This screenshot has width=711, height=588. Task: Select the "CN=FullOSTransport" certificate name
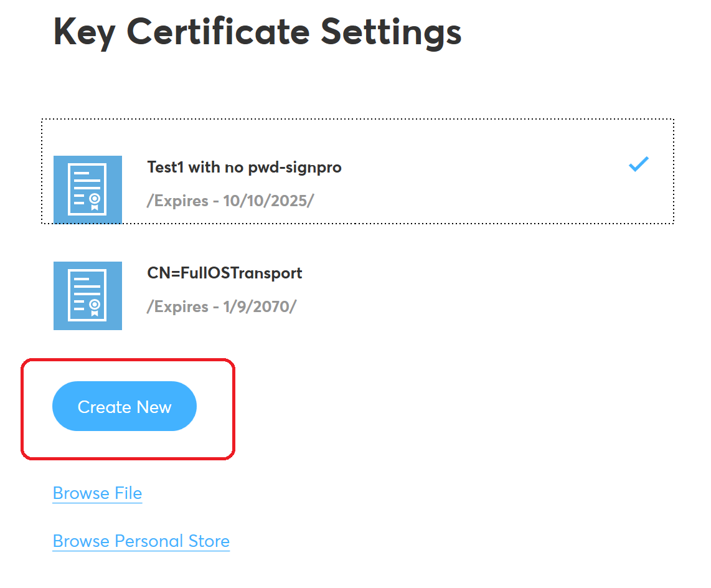[224, 273]
